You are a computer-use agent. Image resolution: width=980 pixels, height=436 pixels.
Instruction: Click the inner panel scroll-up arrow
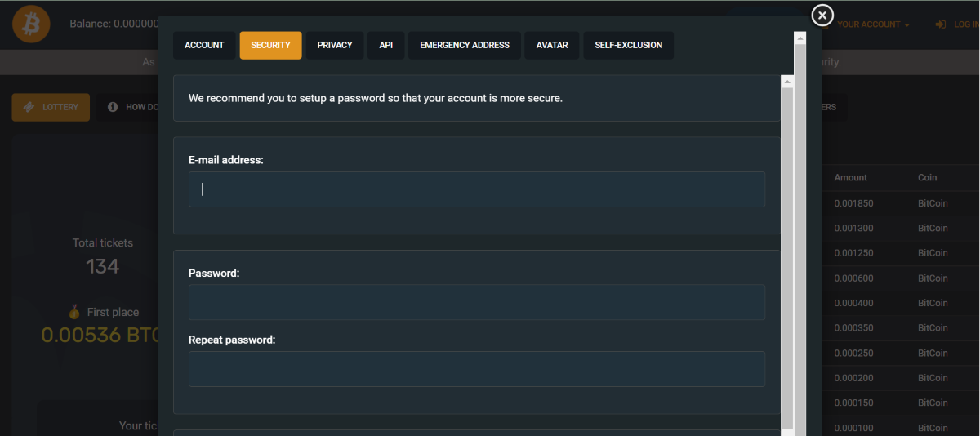787,82
